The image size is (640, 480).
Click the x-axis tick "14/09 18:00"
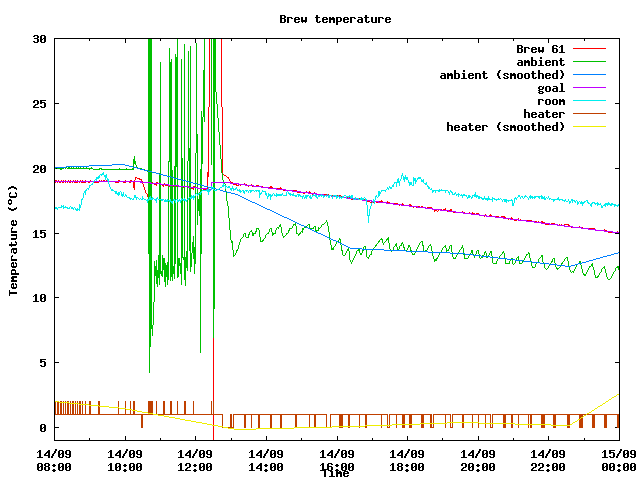407,460
